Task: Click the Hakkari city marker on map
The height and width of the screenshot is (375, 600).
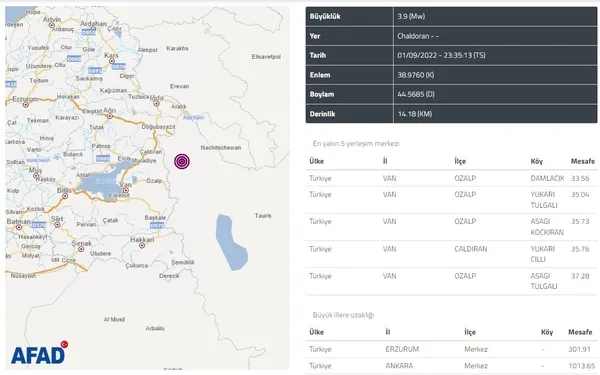Action: (142, 246)
